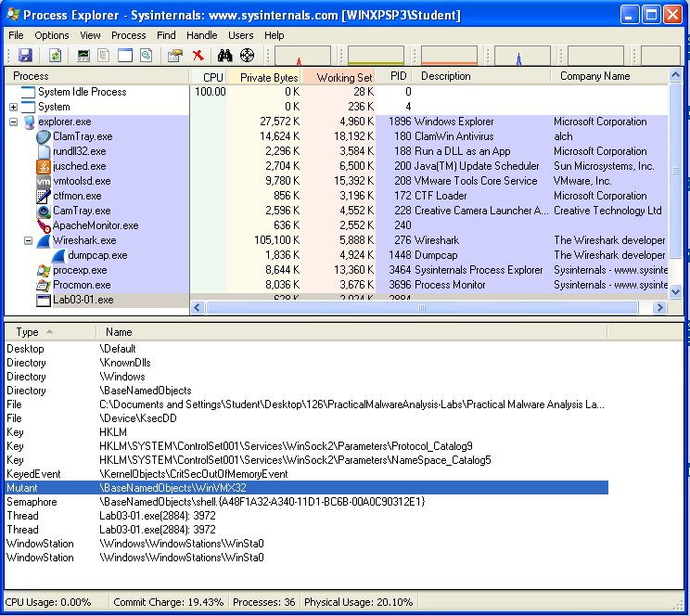Select the explorer.exe computer icon
Image resolution: width=690 pixels, height=616 pixels.
pyautogui.click(x=29, y=122)
